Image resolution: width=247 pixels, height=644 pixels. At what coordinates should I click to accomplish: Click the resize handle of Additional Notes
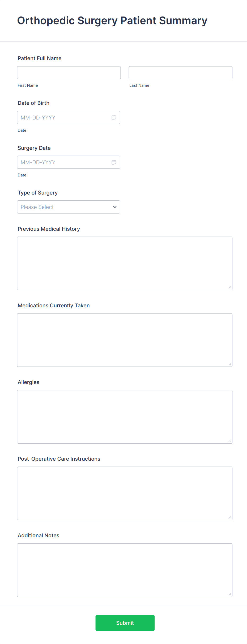(x=229, y=594)
